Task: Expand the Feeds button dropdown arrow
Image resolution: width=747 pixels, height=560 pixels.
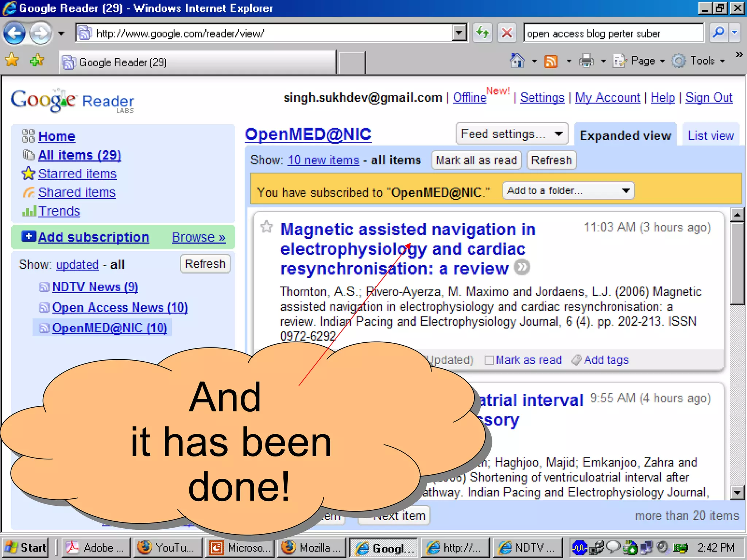Action: [569, 61]
